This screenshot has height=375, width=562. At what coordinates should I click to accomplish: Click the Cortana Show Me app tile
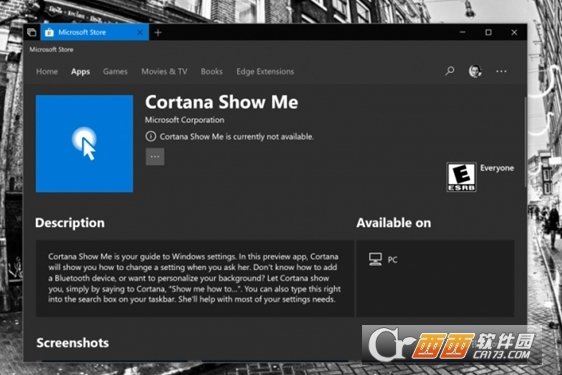84,143
